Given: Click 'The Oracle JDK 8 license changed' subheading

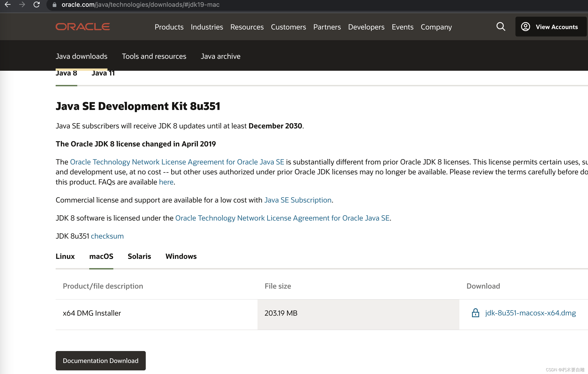Looking at the screenshot, I should click(136, 144).
